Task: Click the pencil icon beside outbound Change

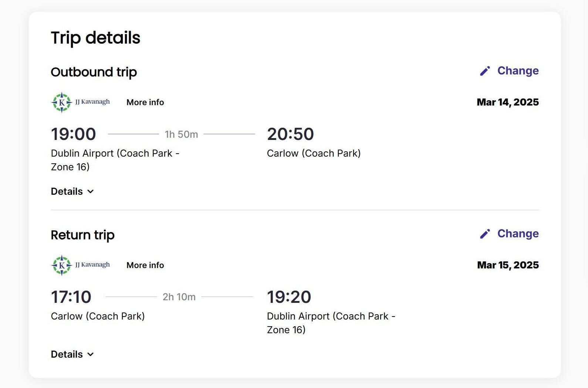Action: click(485, 71)
